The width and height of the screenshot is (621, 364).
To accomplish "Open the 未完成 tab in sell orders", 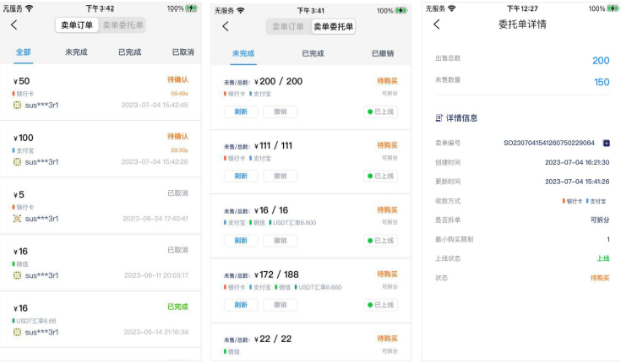I will [76, 52].
